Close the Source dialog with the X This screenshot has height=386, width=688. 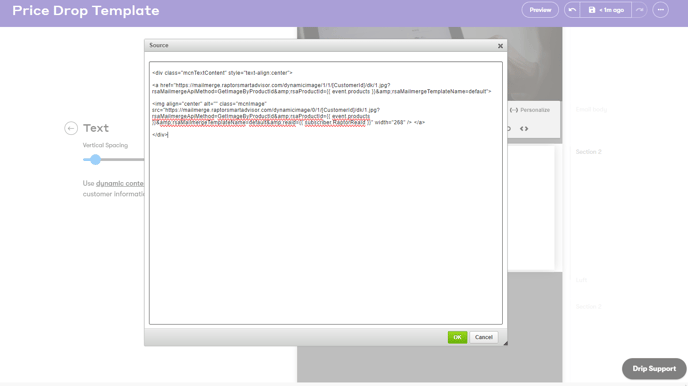pyautogui.click(x=500, y=46)
